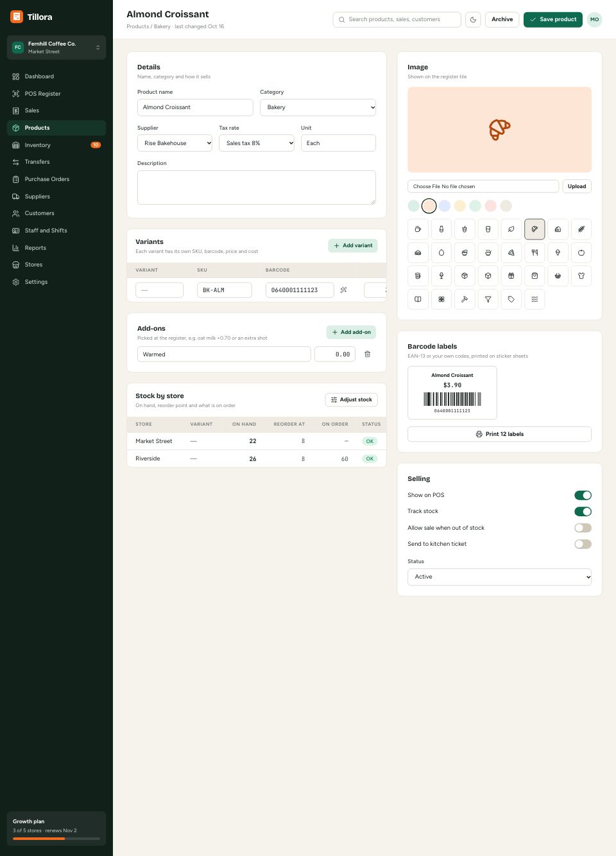Click Add variant button
Image resolution: width=616 pixels, height=856 pixels.
[x=353, y=245]
